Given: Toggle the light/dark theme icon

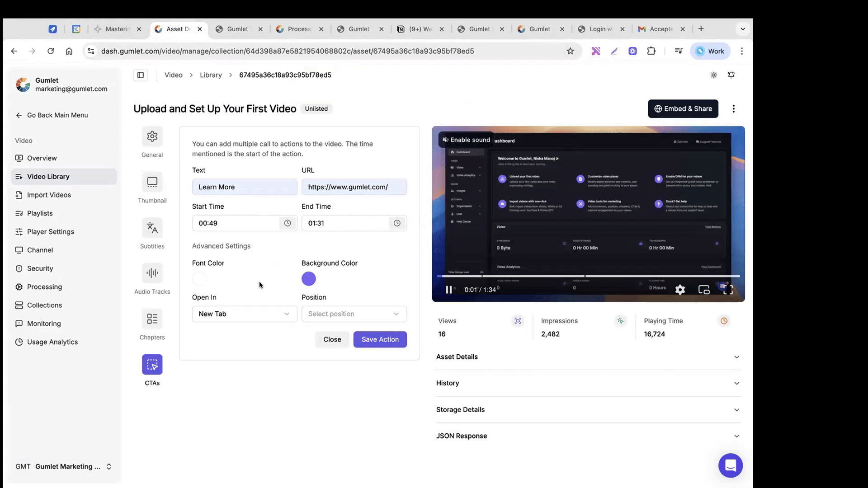Looking at the screenshot, I should click(713, 75).
